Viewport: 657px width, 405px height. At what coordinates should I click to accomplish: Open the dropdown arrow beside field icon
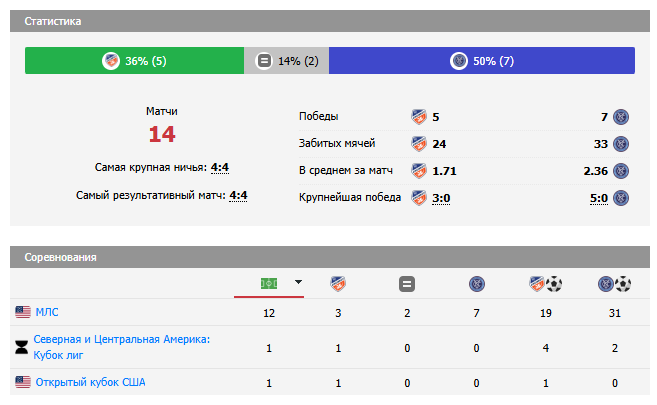[298, 283]
